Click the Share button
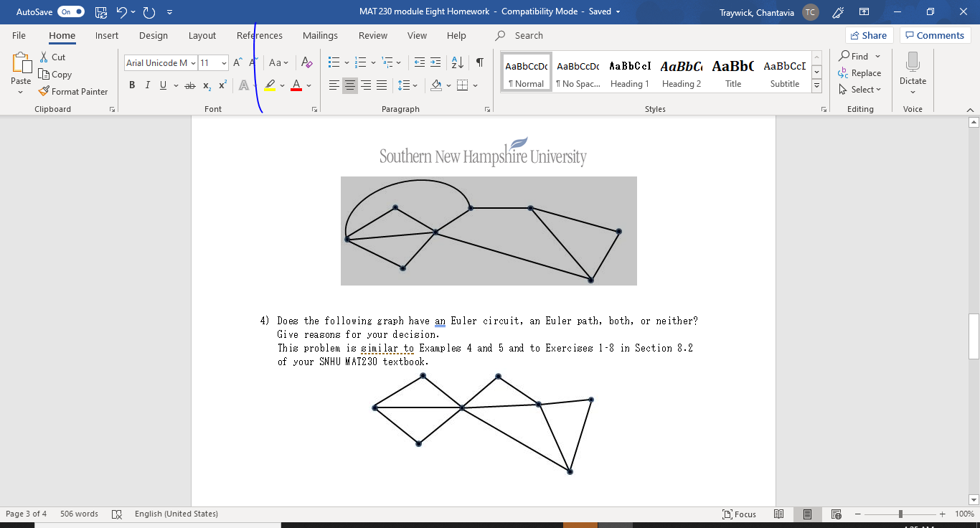 (869, 34)
